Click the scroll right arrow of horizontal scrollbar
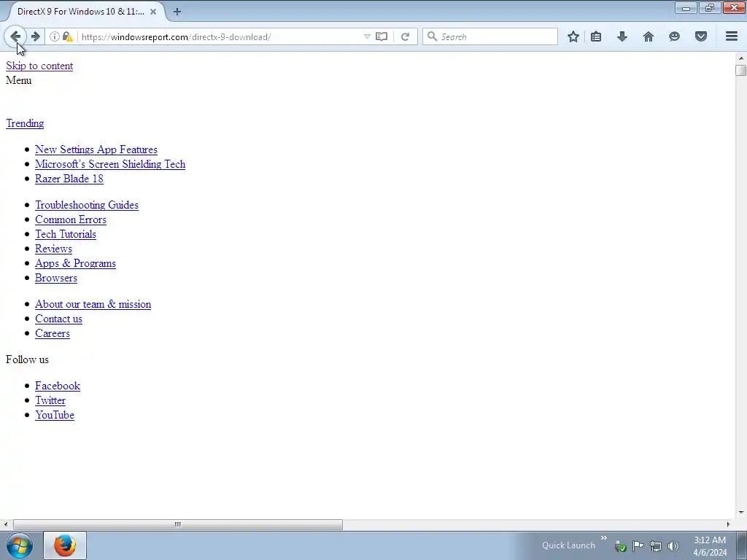The image size is (747, 560). (728, 524)
